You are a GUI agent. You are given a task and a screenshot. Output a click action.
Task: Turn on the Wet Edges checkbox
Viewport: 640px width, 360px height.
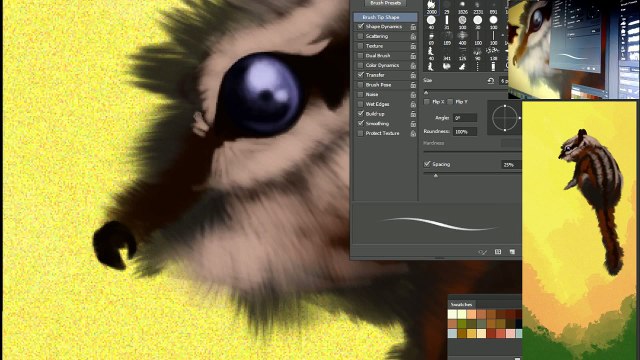pyautogui.click(x=360, y=104)
